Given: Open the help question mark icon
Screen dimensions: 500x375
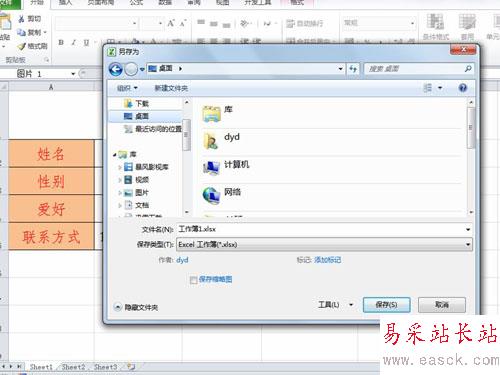Looking at the screenshot, I should point(463,88).
